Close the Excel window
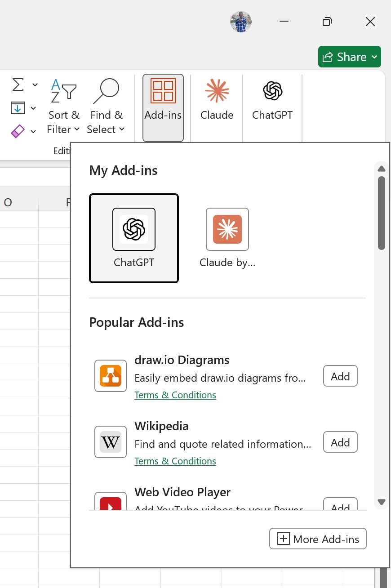This screenshot has height=588, width=391. [370, 22]
